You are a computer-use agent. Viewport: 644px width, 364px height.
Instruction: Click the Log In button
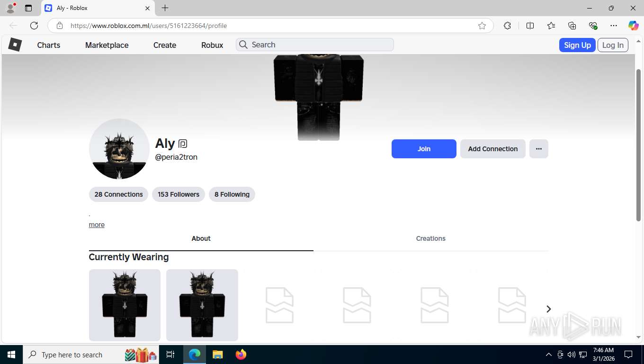(x=613, y=45)
